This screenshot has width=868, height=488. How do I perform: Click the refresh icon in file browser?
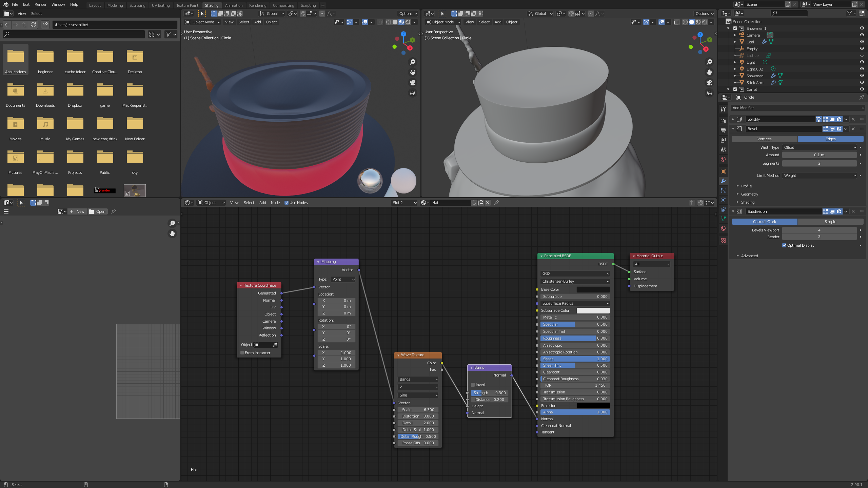tap(33, 25)
